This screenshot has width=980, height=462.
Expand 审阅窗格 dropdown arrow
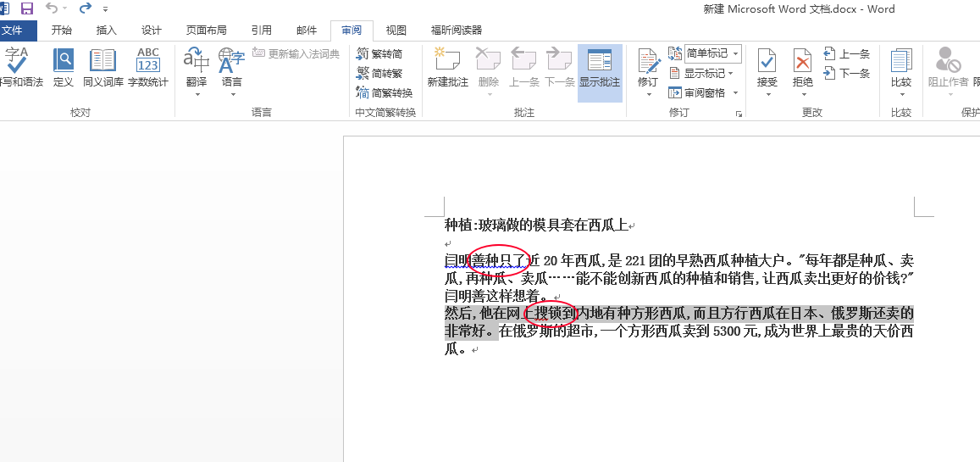735,92
